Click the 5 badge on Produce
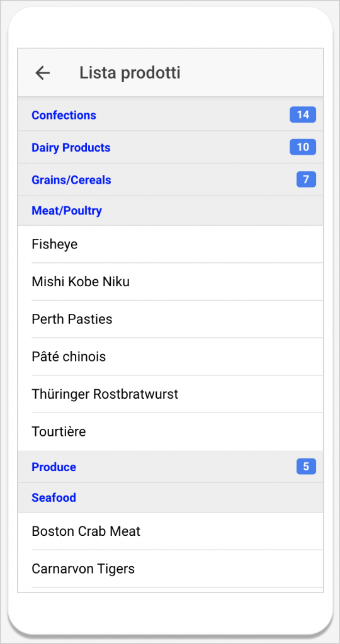340x644 pixels. (306, 467)
